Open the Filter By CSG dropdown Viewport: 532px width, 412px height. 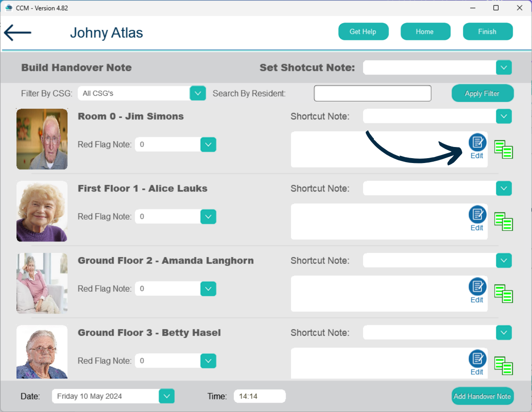(198, 93)
